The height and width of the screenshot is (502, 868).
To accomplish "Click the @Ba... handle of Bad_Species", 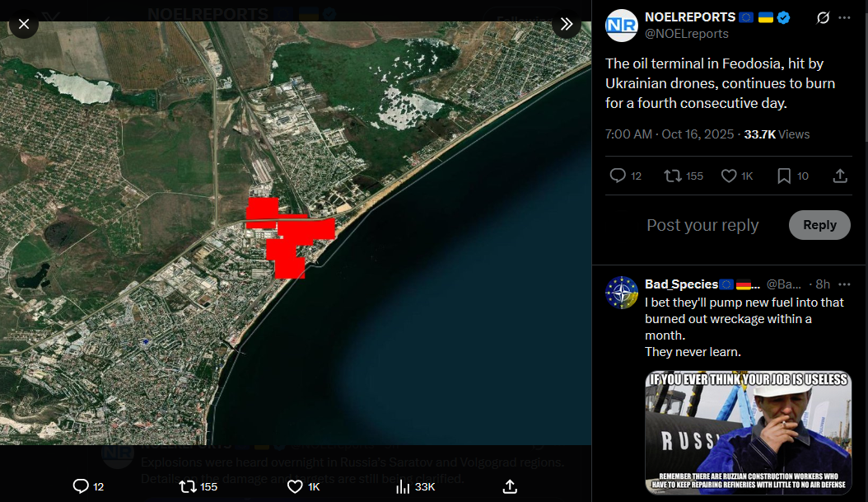I will [x=783, y=284].
